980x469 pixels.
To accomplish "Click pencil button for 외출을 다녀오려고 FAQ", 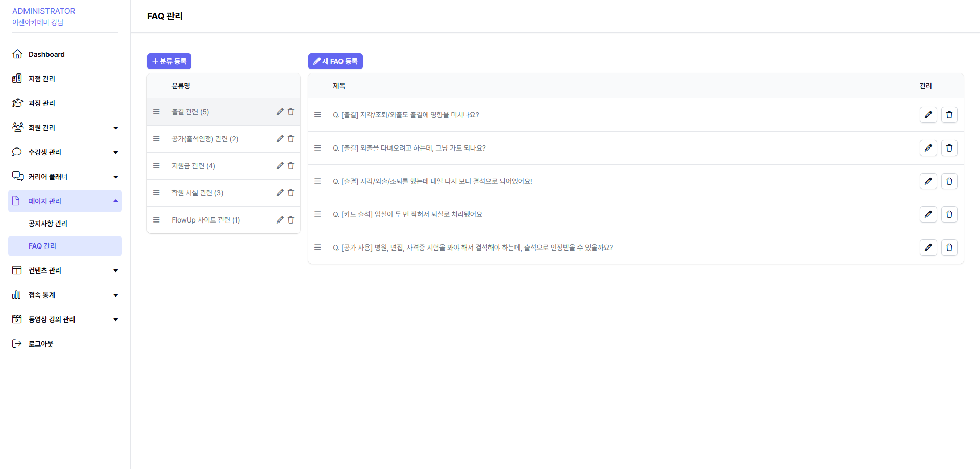I will point(928,148).
